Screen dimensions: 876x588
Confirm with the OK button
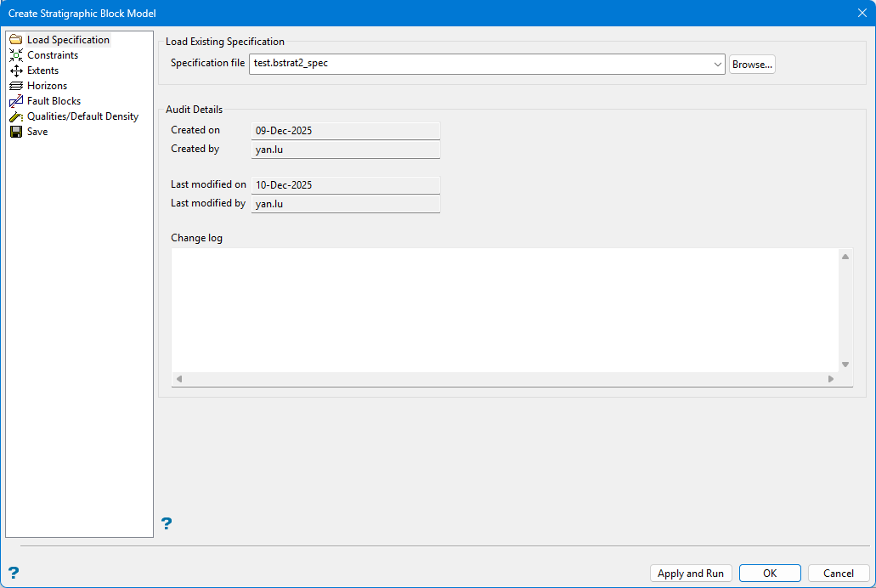click(x=769, y=574)
